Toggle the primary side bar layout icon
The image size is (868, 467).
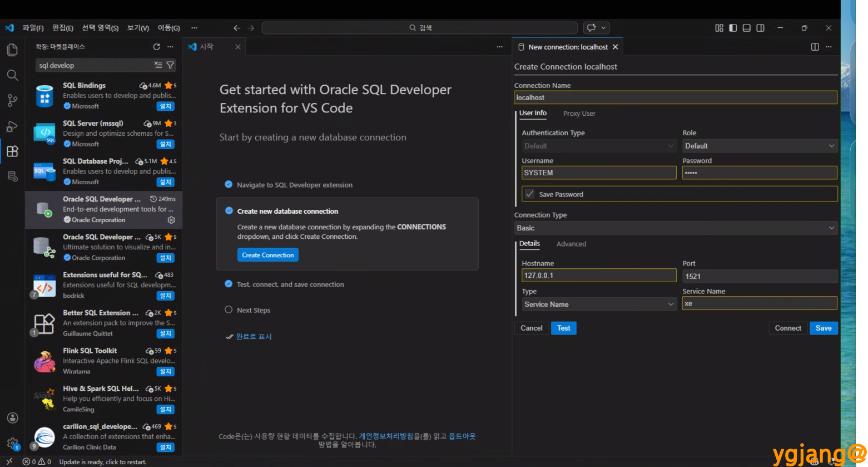tap(733, 28)
